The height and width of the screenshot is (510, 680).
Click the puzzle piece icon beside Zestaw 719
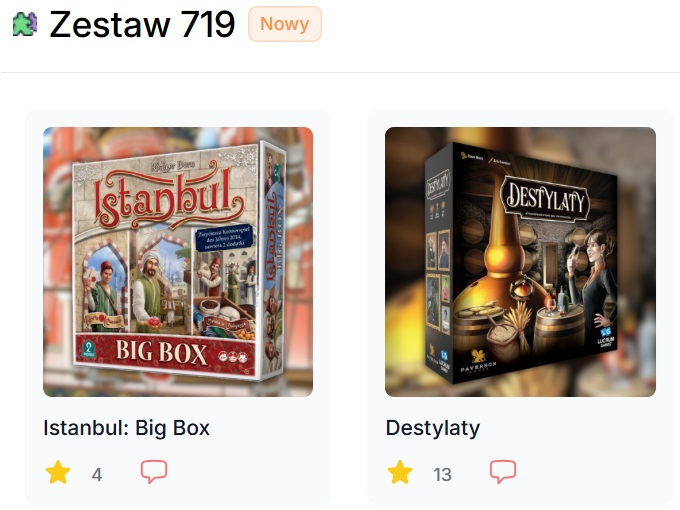click(x=25, y=24)
